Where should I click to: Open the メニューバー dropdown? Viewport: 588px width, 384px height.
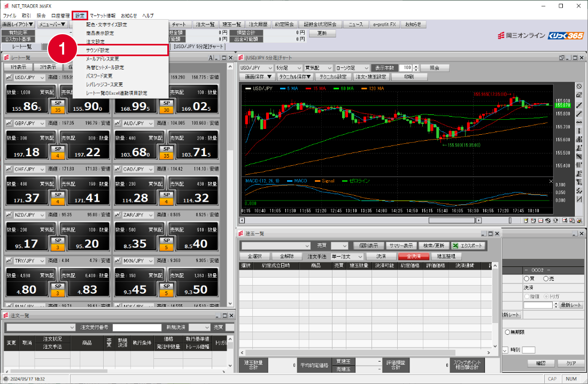[52, 25]
